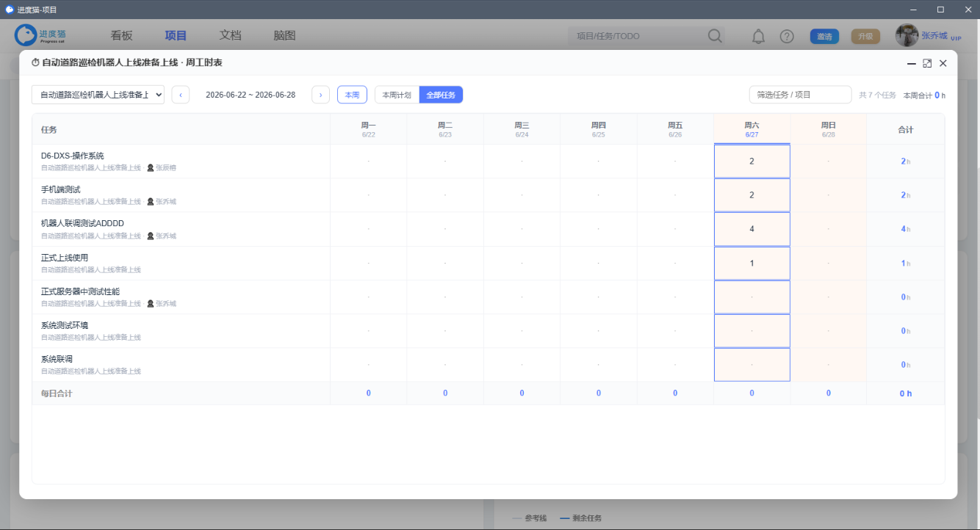Screen dimensions: 980x530
Task: Edit Saturday hours for D6-DXS-操作系统
Action: [752, 161]
